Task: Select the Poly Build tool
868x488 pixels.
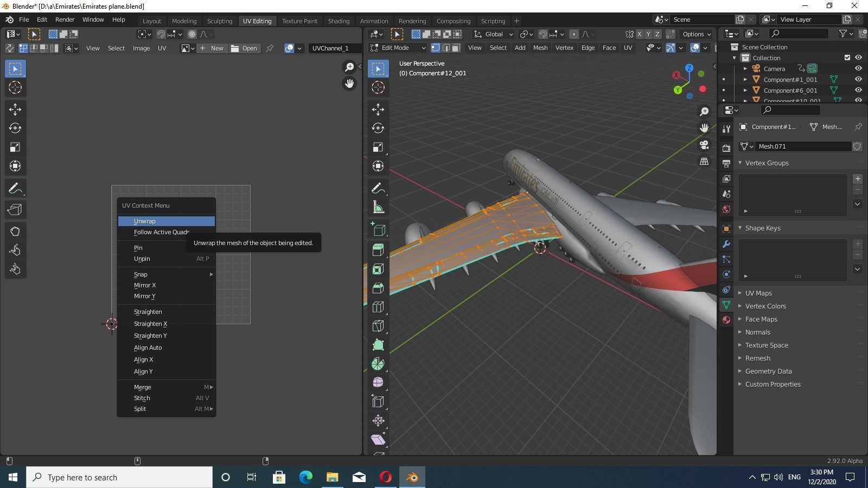Action: coord(378,345)
